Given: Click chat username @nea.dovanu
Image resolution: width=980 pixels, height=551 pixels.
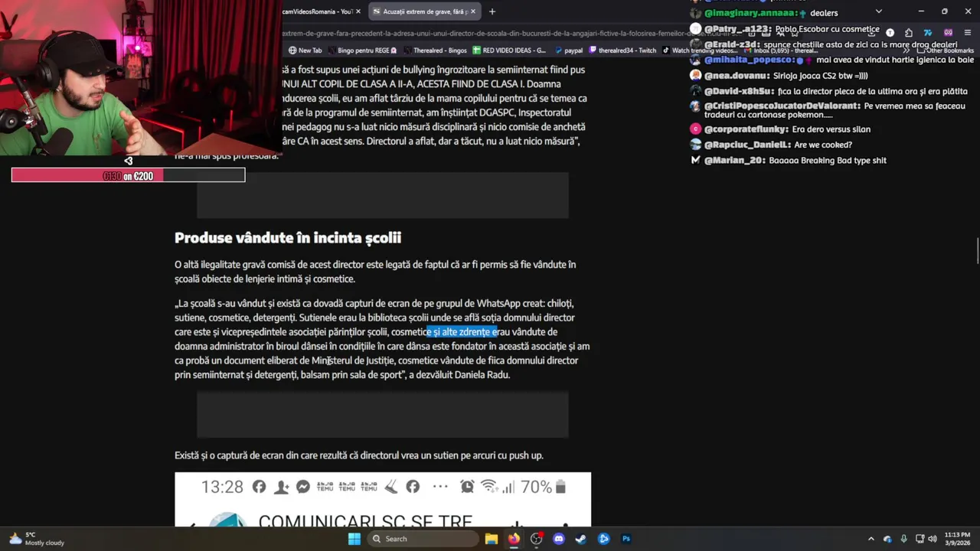Looking at the screenshot, I should [737, 76].
